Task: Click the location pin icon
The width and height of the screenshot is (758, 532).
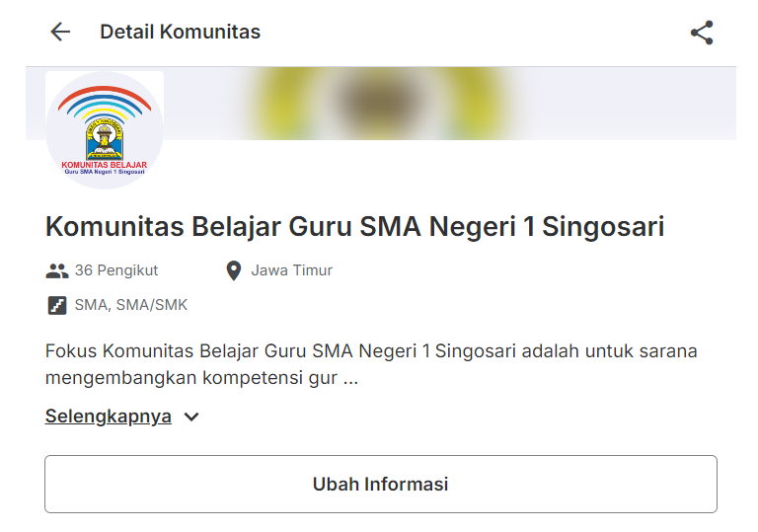Action: pos(234,270)
